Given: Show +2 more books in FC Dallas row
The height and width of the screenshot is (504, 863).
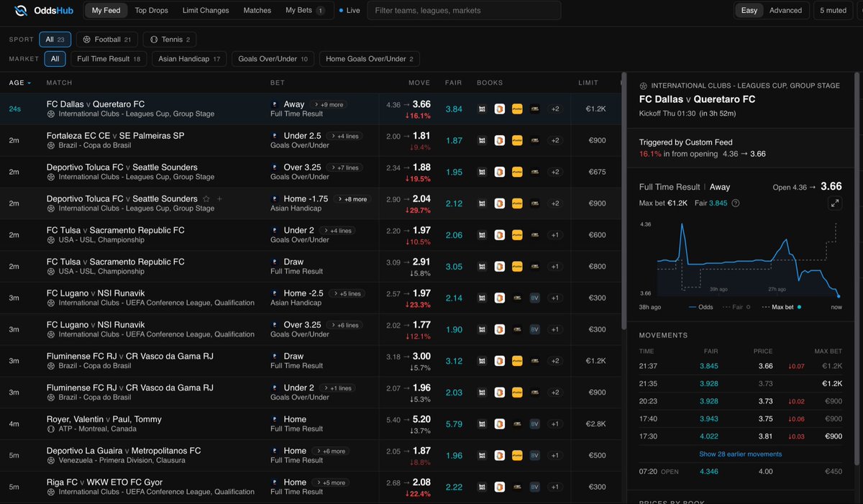Looking at the screenshot, I should pos(555,109).
